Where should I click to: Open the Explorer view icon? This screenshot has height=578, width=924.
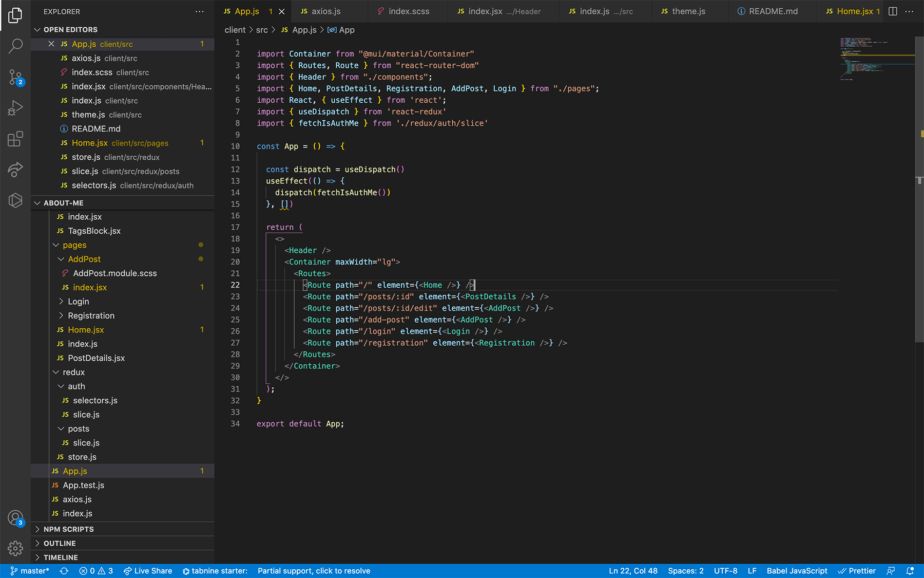tap(15, 15)
